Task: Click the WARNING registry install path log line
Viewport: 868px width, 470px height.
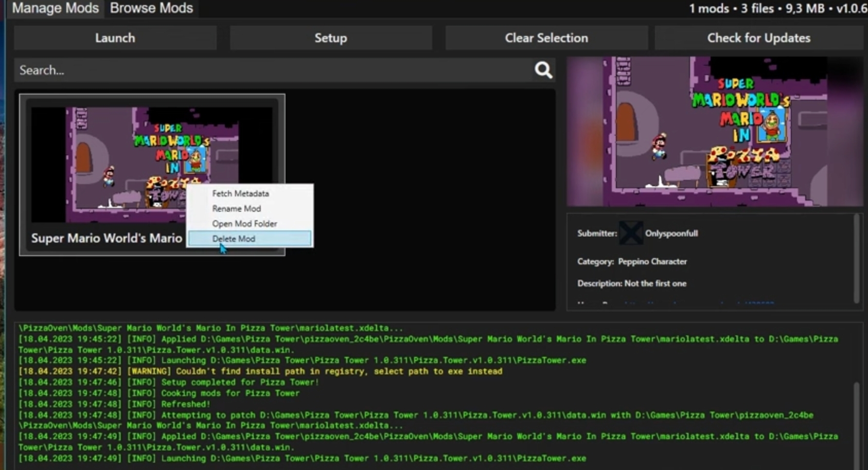Action: [x=260, y=371]
